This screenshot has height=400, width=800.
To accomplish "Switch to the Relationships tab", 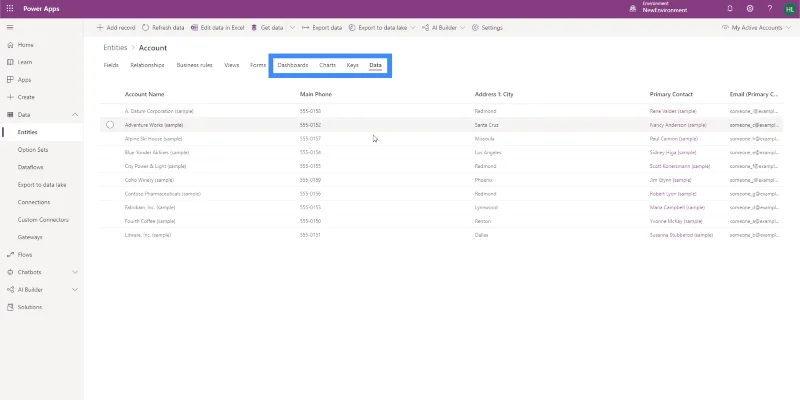I will [147, 65].
